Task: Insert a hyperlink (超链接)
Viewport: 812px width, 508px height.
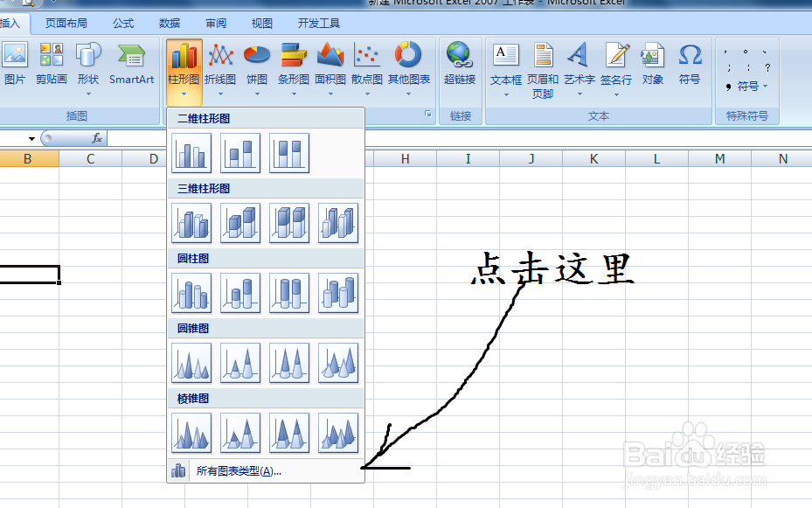Action: pos(460,63)
